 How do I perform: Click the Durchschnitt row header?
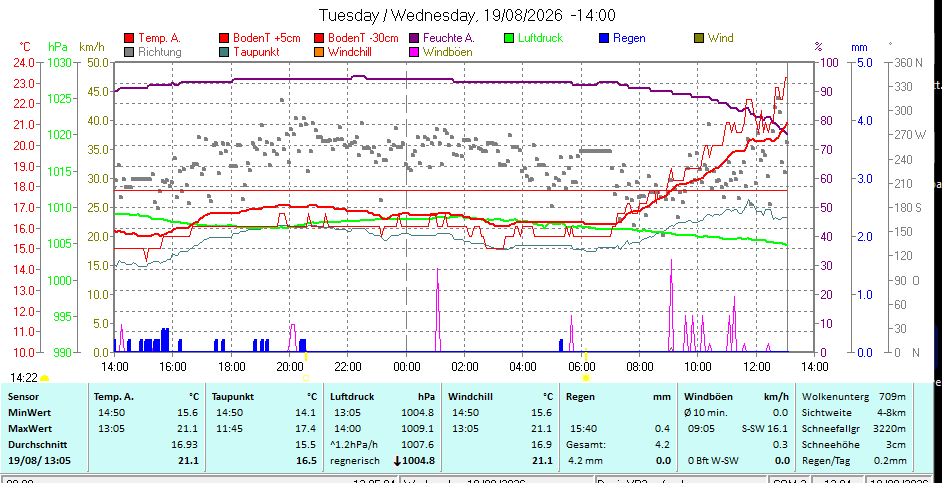tap(37, 445)
